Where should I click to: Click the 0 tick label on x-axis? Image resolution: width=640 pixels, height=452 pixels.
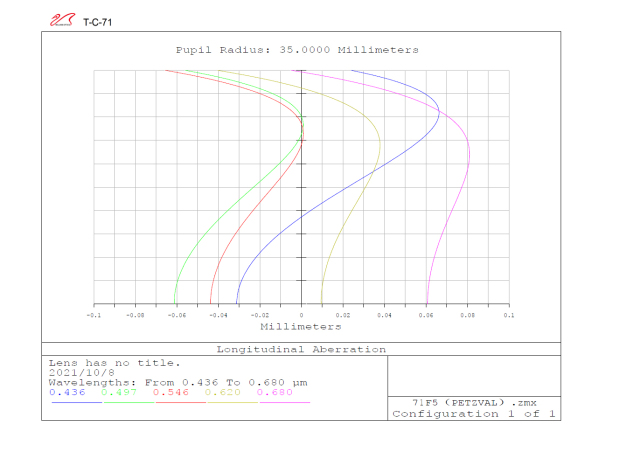click(301, 314)
